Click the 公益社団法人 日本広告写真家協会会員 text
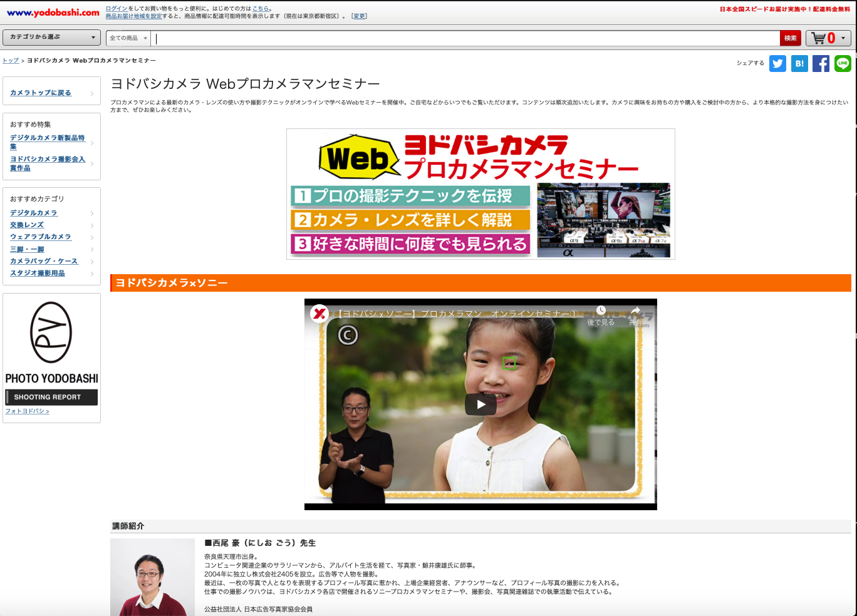Screen dimensions: 857x616 pyautogui.click(x=258, y=609)
